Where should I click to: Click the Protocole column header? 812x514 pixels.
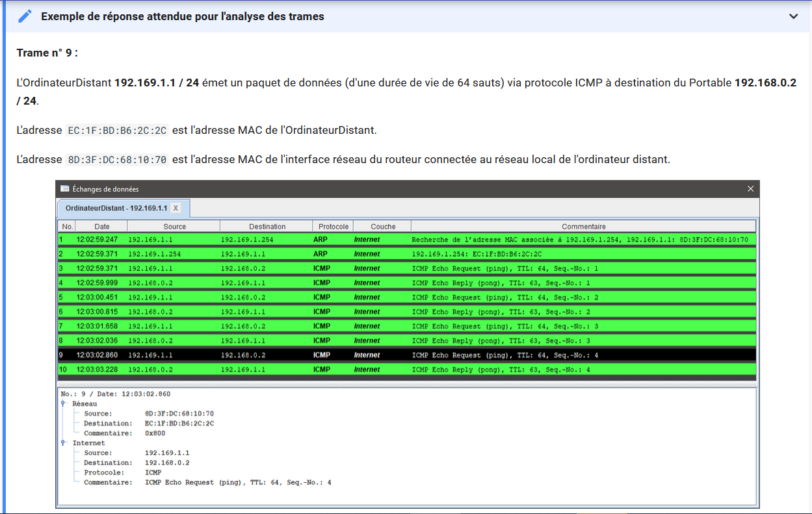pyautogui.click(x=334, y=227)
